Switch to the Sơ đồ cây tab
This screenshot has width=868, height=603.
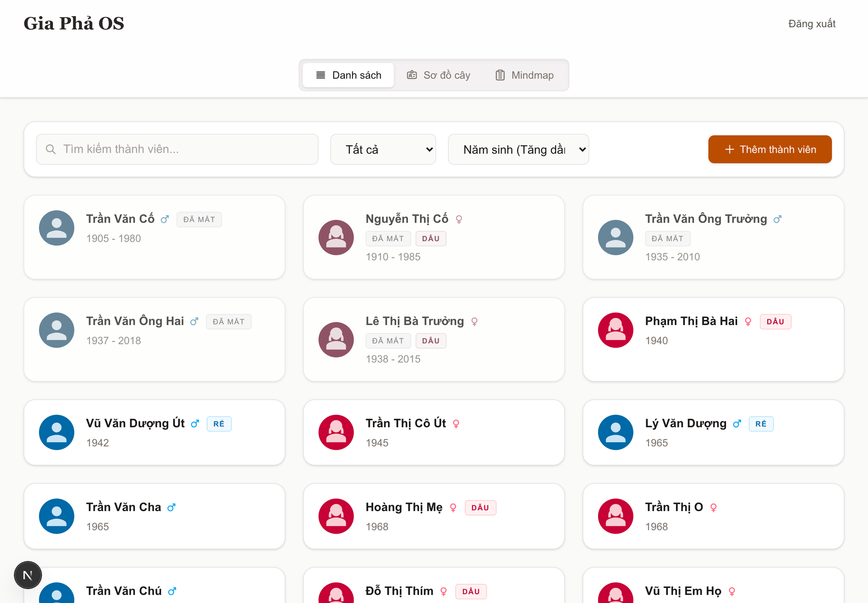click(x=438, y=75)
